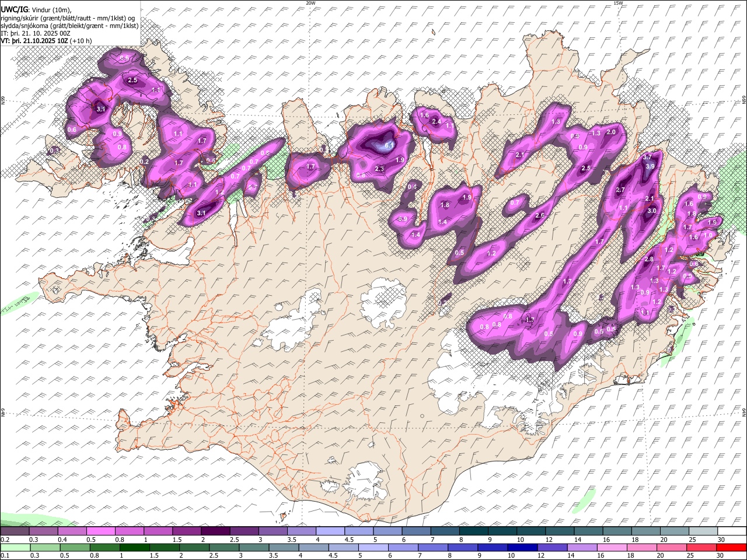Click the legend label '0.2'
Image resolution: width=747 pixels, height=560 pixels.
click(x=4, y=540)
